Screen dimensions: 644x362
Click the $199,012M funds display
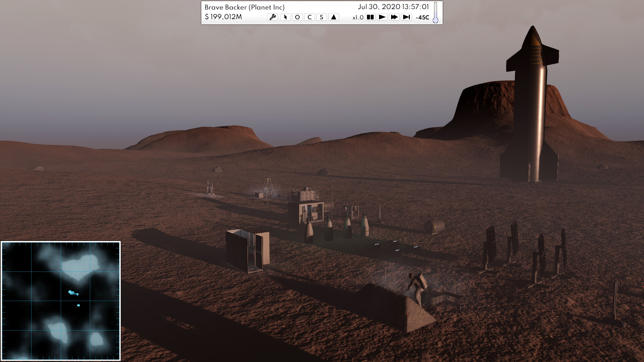223,17
